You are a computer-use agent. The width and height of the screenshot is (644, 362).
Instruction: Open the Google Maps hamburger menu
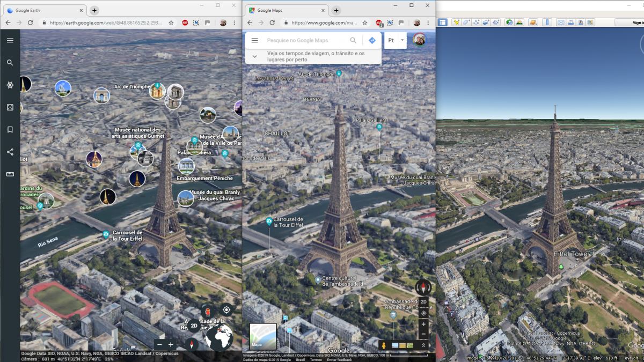pos(255,40)
